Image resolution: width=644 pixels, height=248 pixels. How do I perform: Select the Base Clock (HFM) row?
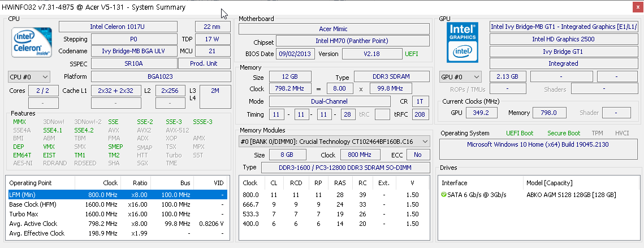click(118, 204)
